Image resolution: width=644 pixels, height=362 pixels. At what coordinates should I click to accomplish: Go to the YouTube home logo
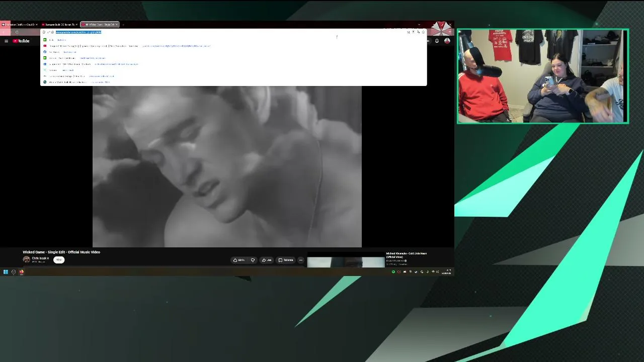[21, 41]
